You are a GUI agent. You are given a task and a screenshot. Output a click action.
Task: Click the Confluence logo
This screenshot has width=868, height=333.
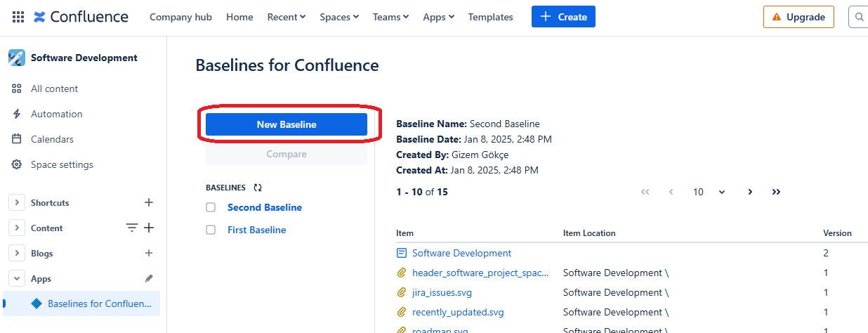coord(81,17)
